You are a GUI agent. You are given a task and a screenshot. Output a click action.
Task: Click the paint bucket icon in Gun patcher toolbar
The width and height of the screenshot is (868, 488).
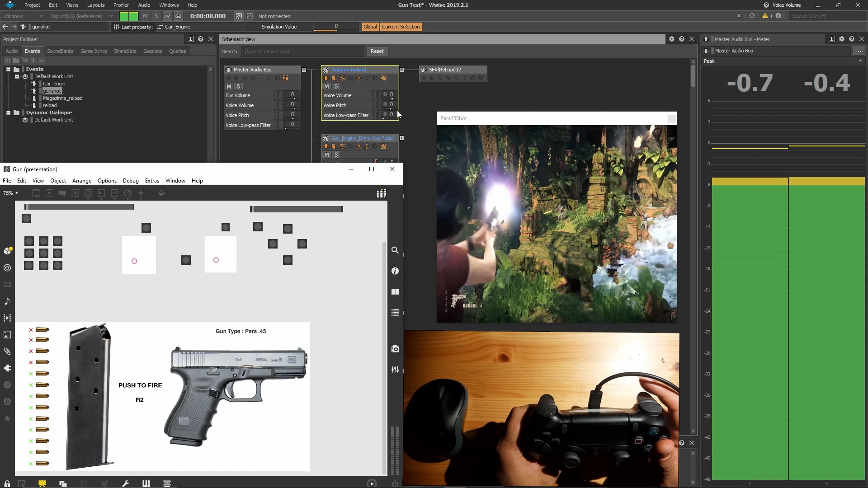[161, 193]
